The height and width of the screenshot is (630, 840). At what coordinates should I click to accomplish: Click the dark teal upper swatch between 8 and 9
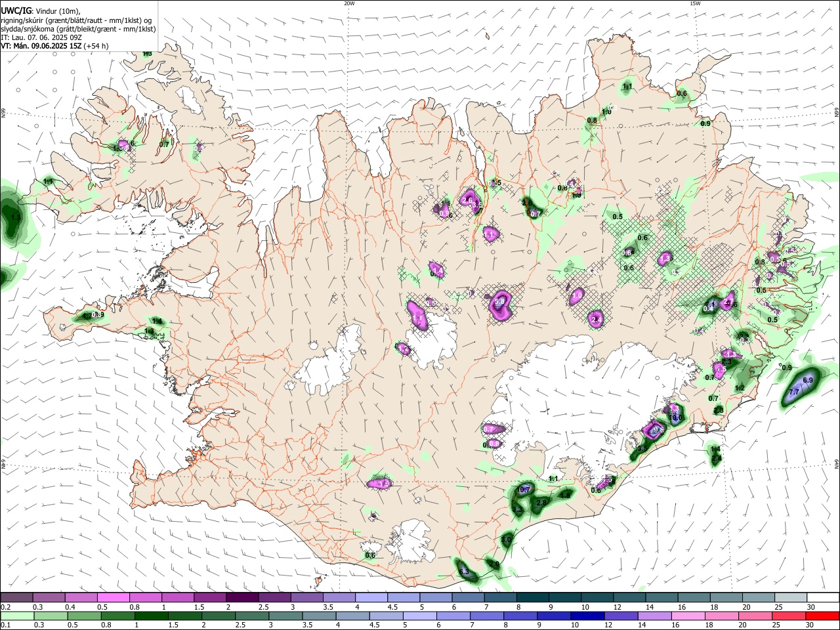532,597
